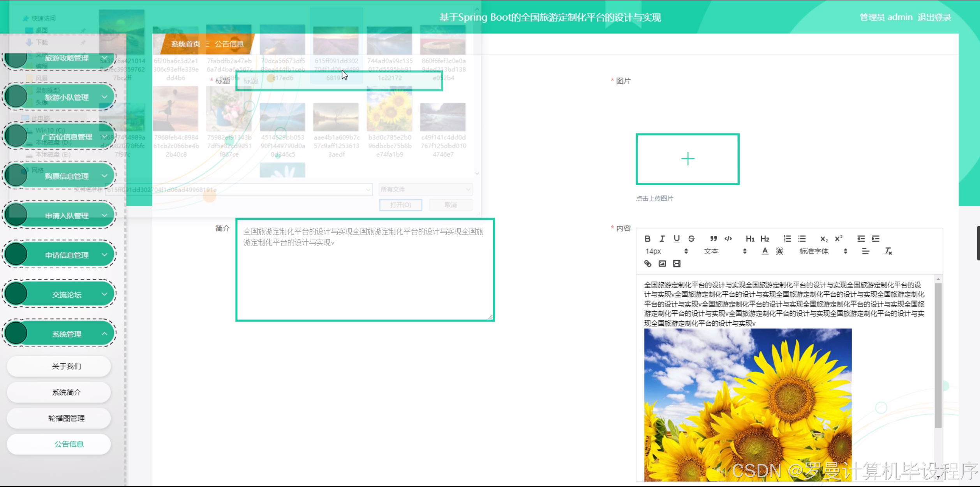Open the 系统简介 submenu item
Viewport: 980px width, 487px height.
pos(59,392)
